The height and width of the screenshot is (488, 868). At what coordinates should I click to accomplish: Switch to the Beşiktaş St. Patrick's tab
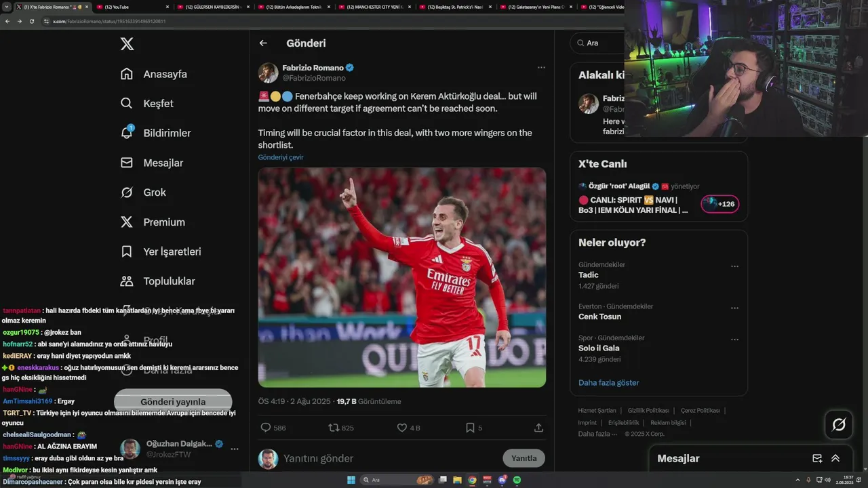click(455, 7)
